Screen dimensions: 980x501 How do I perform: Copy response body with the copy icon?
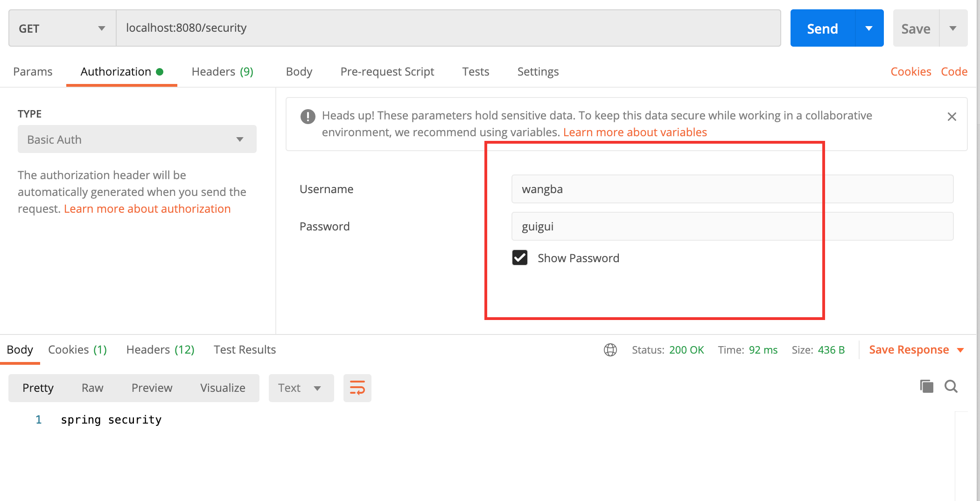(926, 386)
